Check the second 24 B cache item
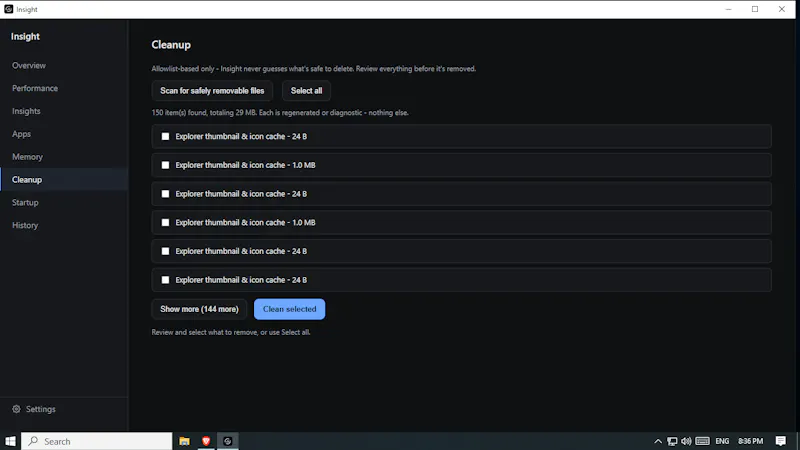Image resolution: width=800 pixels, height=450 pixels. (165, 194)
